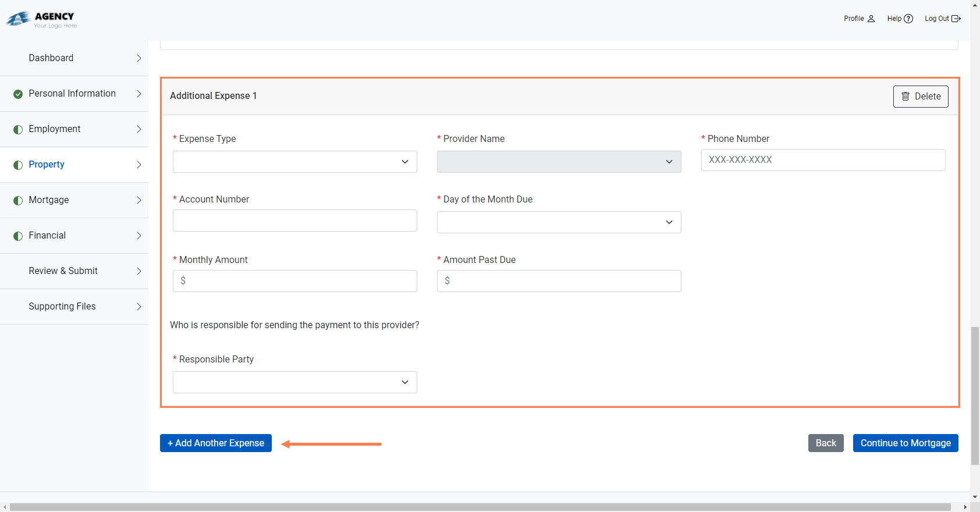This screenshot has height=512, width=980.
Task: Click the Employment half-complete status icon
Action: click(18, 129)
